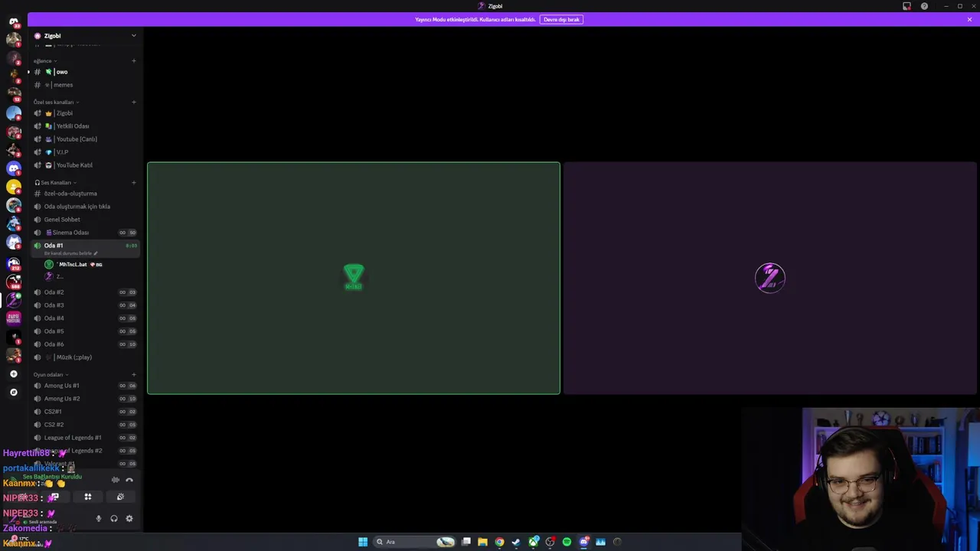Join the 'Oda #2' voice channel
The width and height of the screenshot is (980, 551).
click(85, 292)
